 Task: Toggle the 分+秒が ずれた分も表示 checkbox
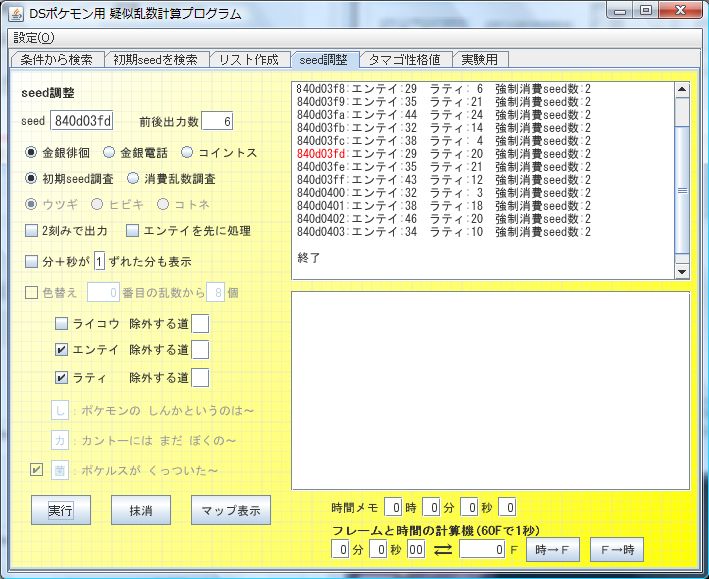[31, 261]
